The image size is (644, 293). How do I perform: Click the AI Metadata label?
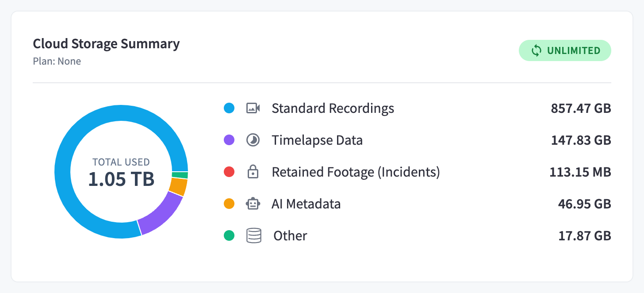[x=306, y=204]
